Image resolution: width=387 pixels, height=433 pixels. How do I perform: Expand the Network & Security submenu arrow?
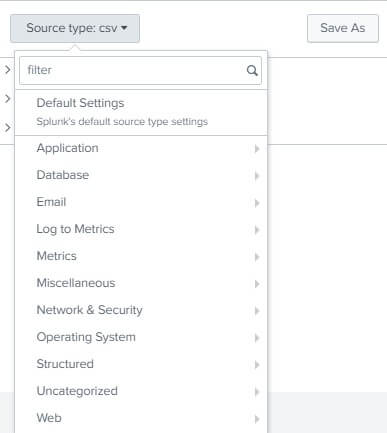(257, 311)
